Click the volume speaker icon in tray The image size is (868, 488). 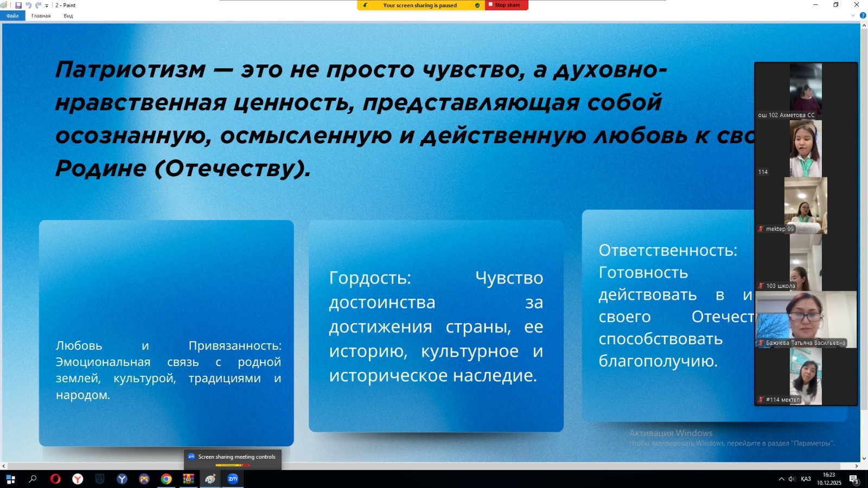(x=792, y=479)
